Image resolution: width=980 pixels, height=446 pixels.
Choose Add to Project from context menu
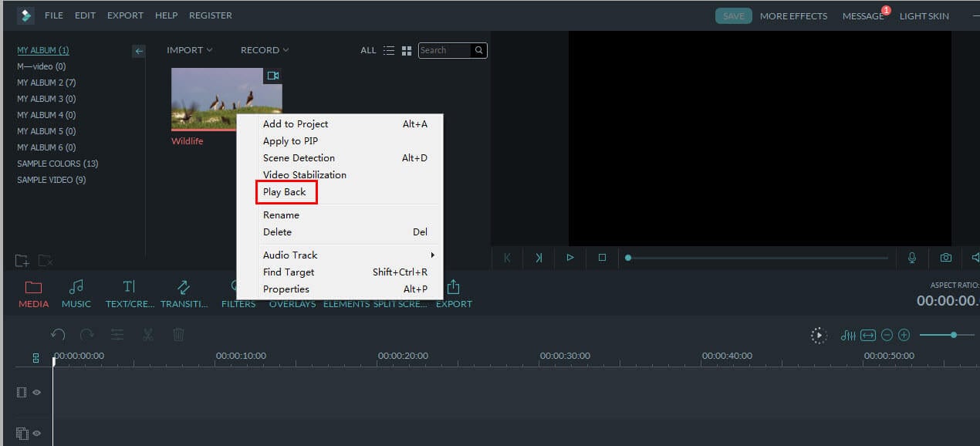[340, 124]
